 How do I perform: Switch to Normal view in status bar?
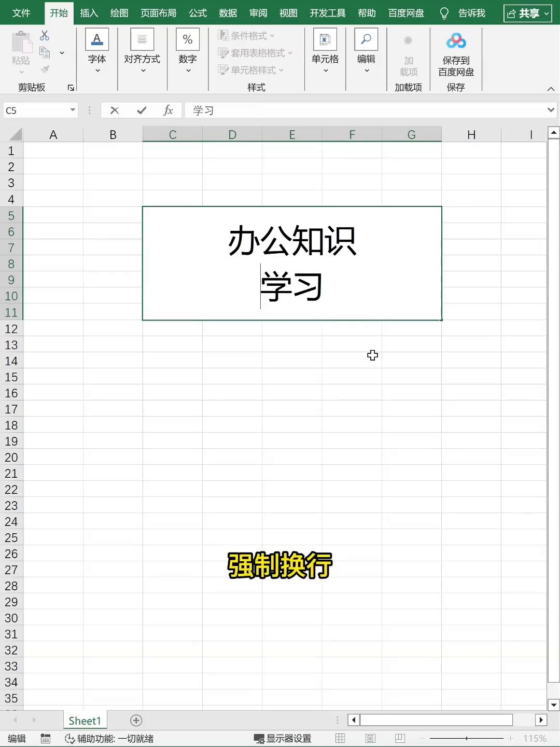(x=340, y=738)
